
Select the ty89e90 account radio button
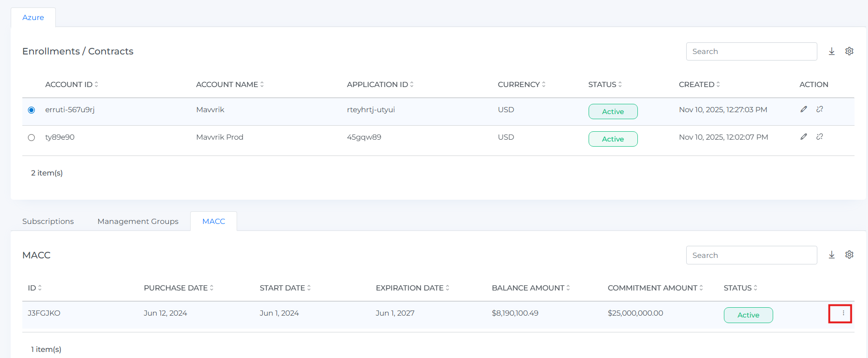[x=32, y=138]
